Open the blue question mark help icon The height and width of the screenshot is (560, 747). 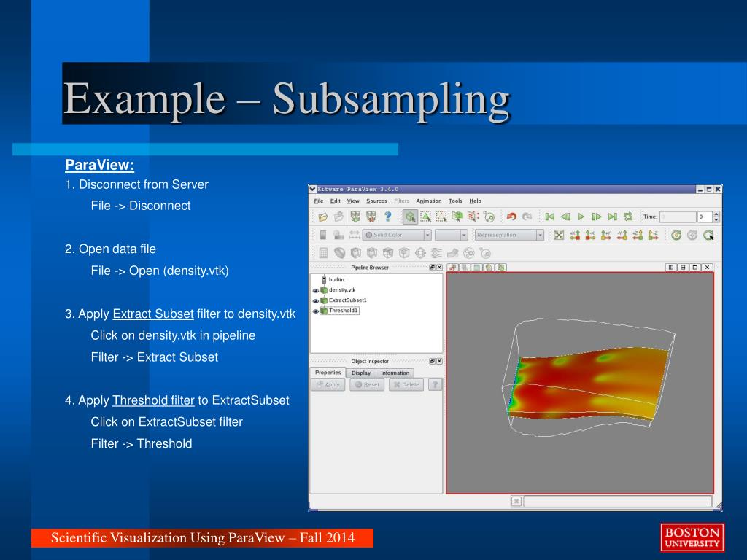tap(388, 217)
